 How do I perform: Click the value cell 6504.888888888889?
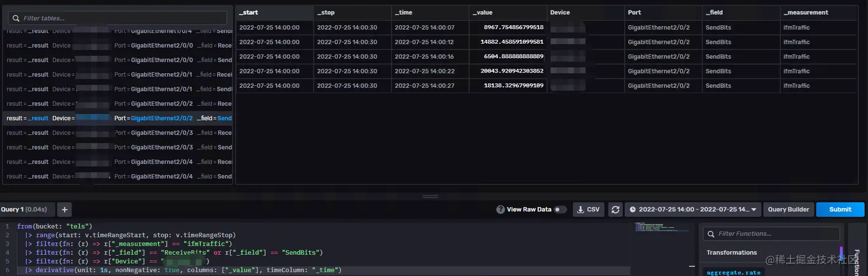507,56
